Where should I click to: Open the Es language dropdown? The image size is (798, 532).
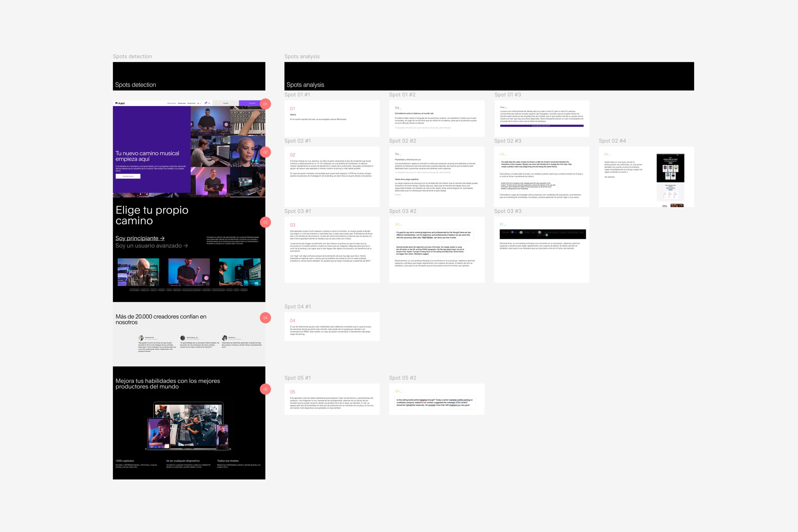point(199,103)
